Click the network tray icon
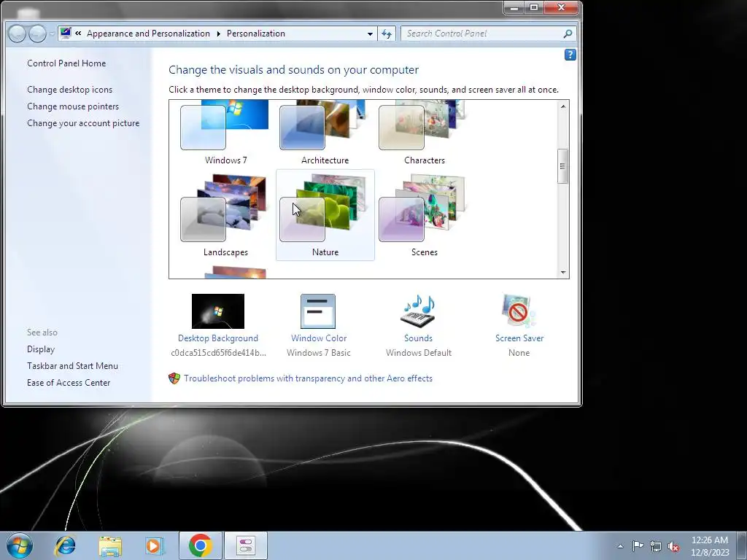This screenshot has width=747, height=560. (656, 546)
